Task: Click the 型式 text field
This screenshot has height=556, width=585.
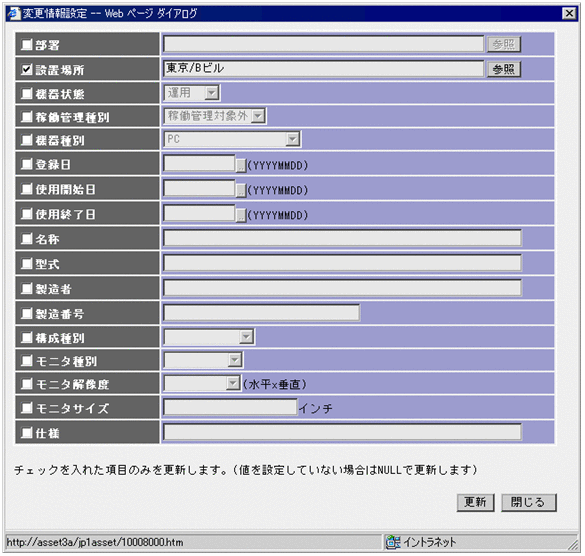Action: [342, 263]
